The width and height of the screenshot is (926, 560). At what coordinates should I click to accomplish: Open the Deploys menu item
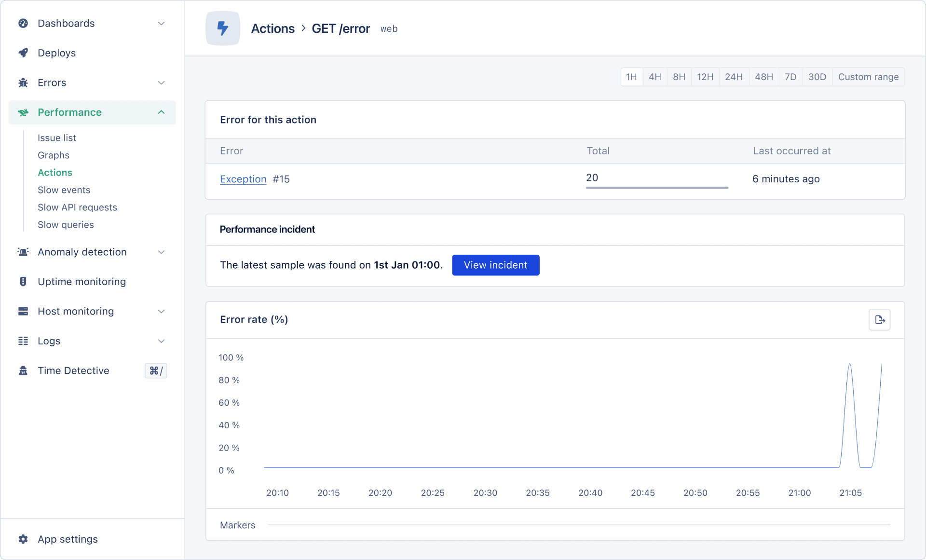coord(56,53)
